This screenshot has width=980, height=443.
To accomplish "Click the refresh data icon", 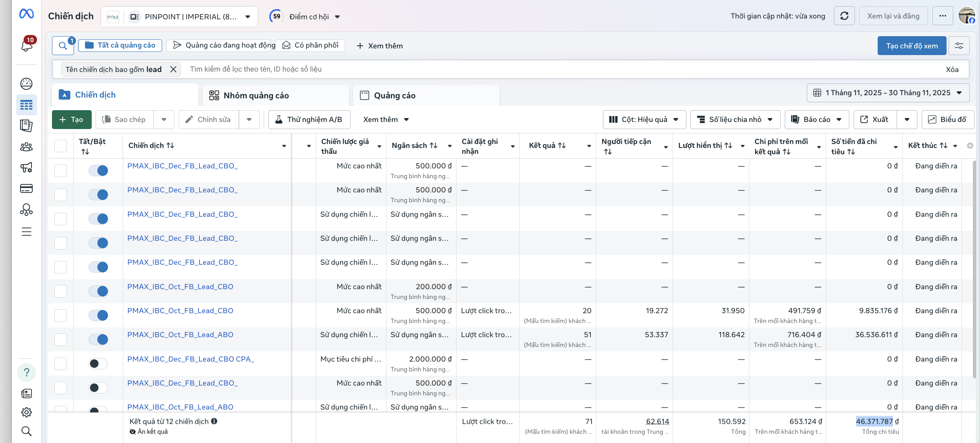I will click(844, 16).
